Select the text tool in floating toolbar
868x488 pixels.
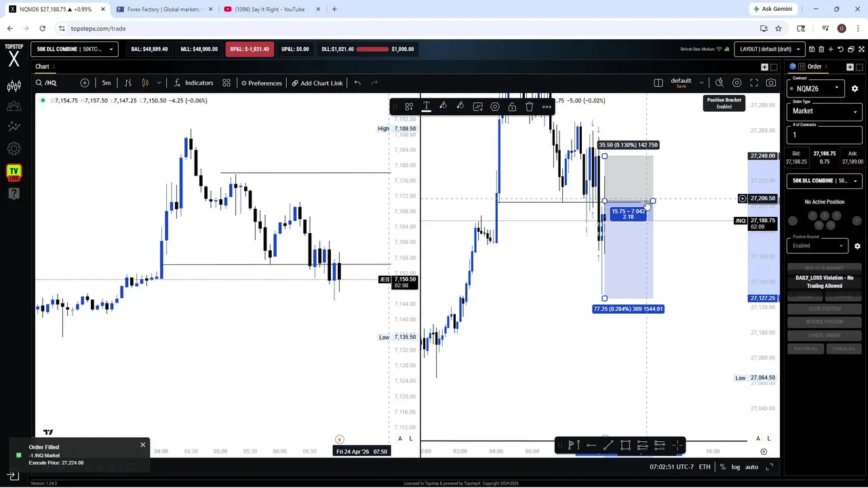(x=426, y=106)
